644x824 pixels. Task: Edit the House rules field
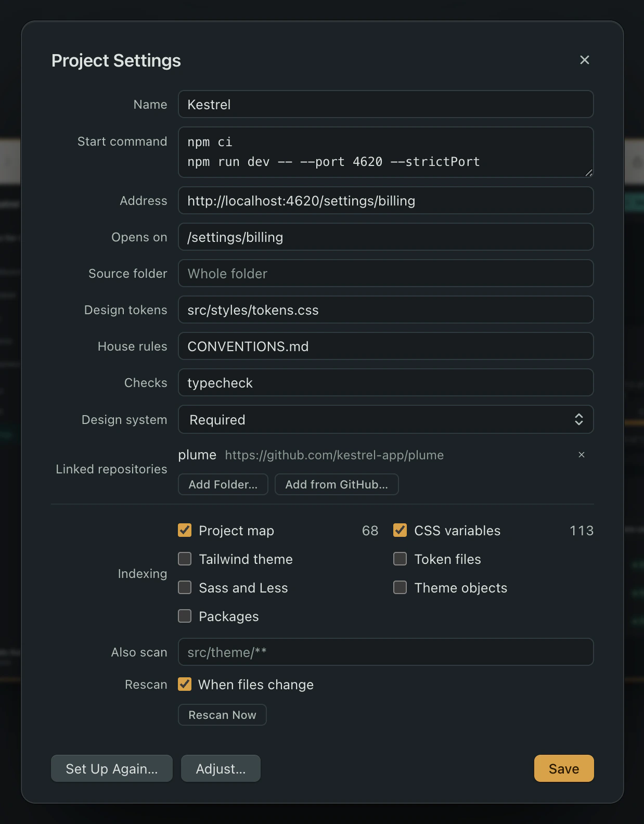pos(386,346)
